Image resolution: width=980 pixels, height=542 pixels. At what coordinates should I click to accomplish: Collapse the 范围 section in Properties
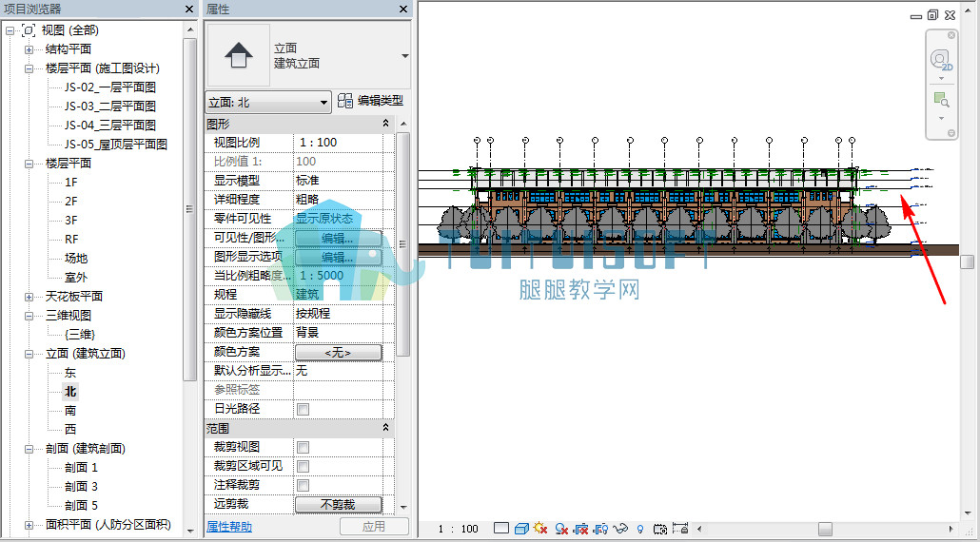pyautogui.click(x=385, y=428)
